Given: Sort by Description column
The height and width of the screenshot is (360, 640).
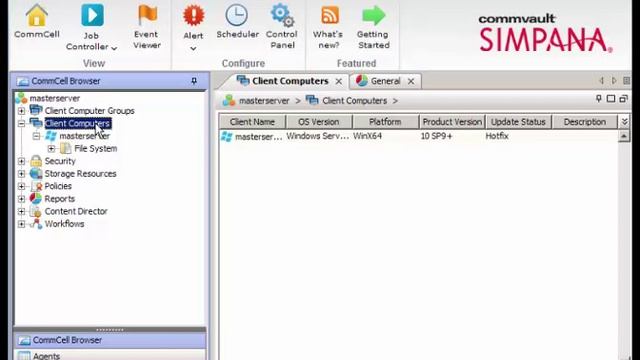Looking at the screenshot, I should tap(584, 122).
